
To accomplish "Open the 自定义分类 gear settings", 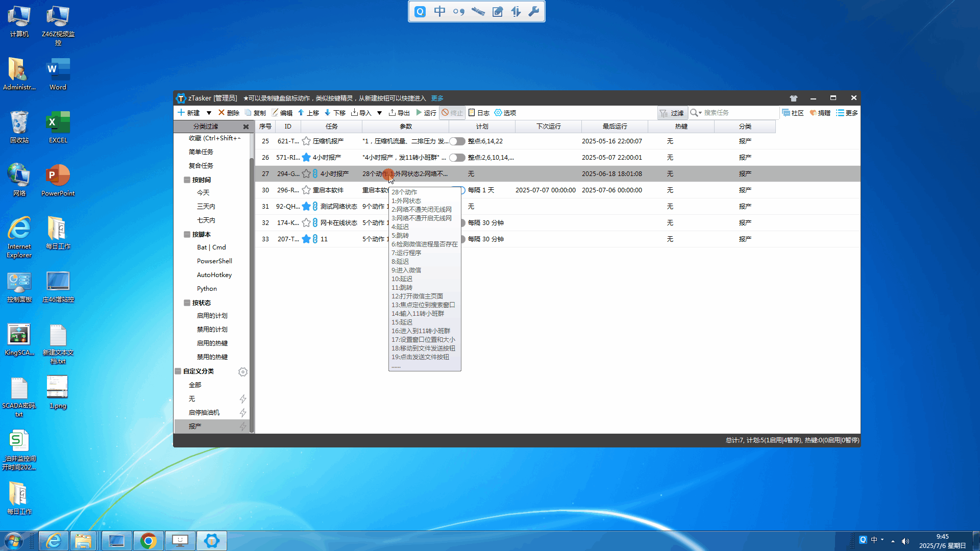I will point(243,372).
